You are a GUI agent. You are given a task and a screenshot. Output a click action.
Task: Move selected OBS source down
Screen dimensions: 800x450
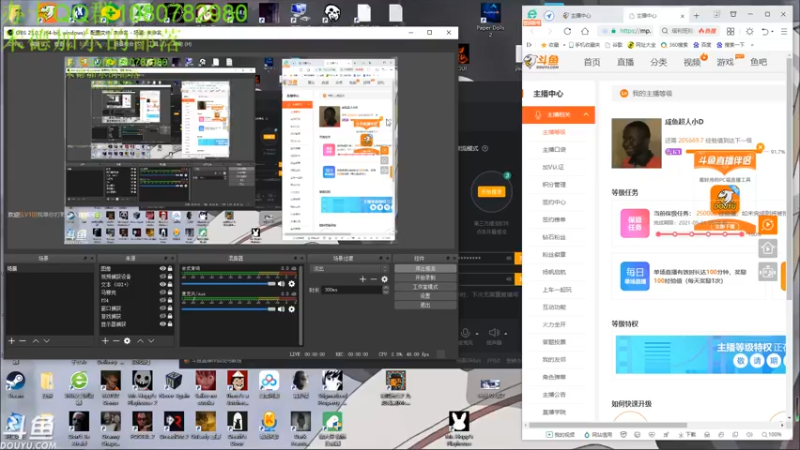pyautogui.click(x=151, y=340)
